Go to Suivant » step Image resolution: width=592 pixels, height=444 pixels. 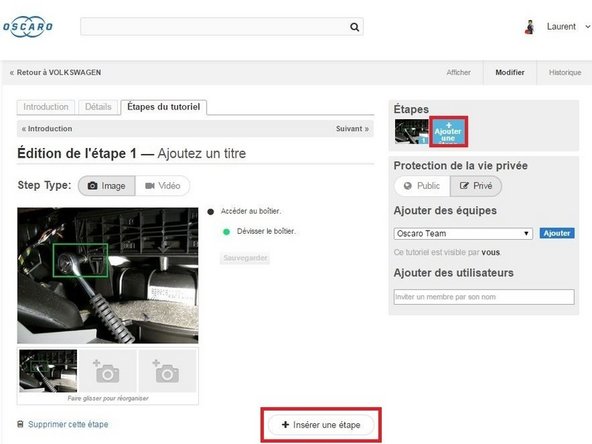tap(352, 129)
